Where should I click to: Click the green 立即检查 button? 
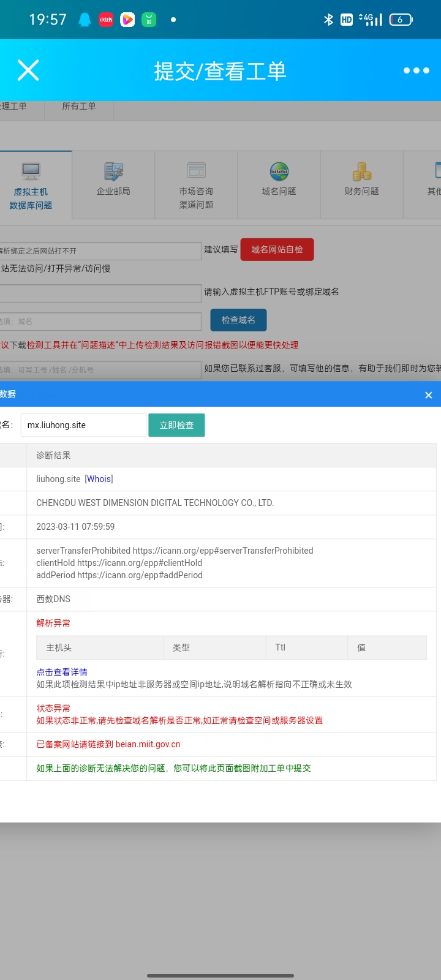(176, 425)
